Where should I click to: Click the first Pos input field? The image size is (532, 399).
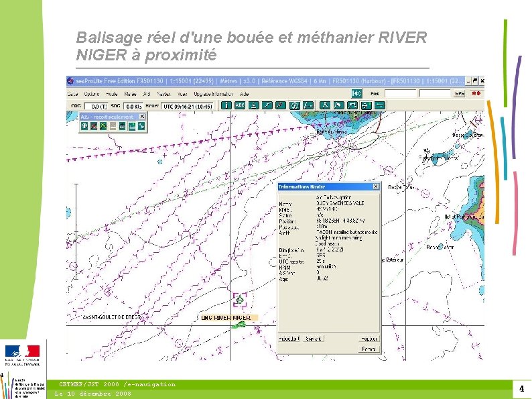pos(401,93)
